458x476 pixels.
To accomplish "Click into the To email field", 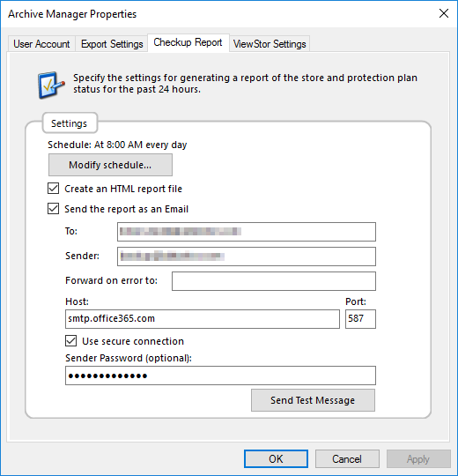I will [247, 232].
